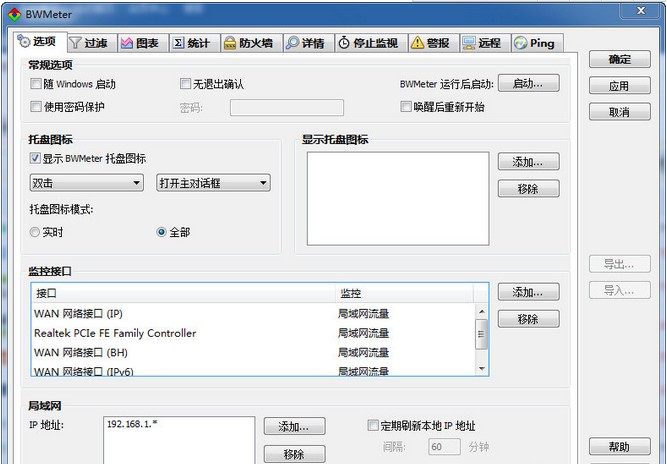
Task: Click the 应用 button
Action: [x=619, y=85]
